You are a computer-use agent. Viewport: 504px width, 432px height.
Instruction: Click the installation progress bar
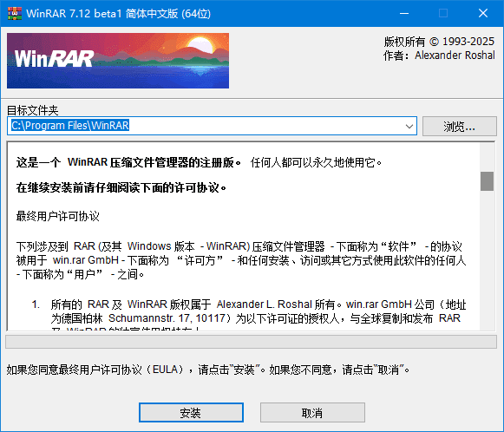(x=251, y=342)
